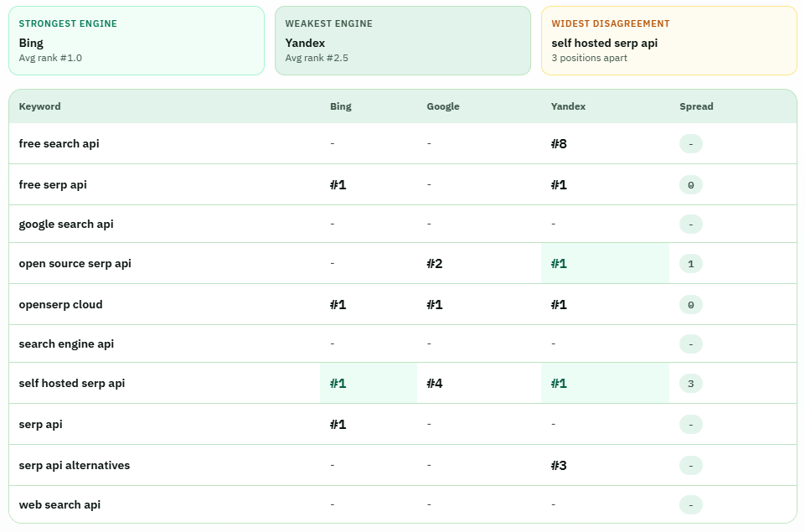Select the 'free search api' keyword

point(59,144)
